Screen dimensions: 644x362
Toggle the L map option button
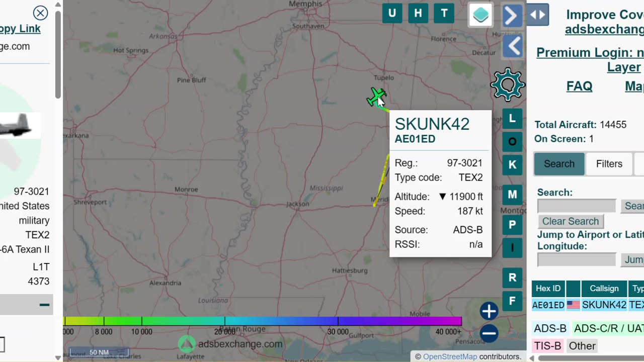[x=512, y=118]
